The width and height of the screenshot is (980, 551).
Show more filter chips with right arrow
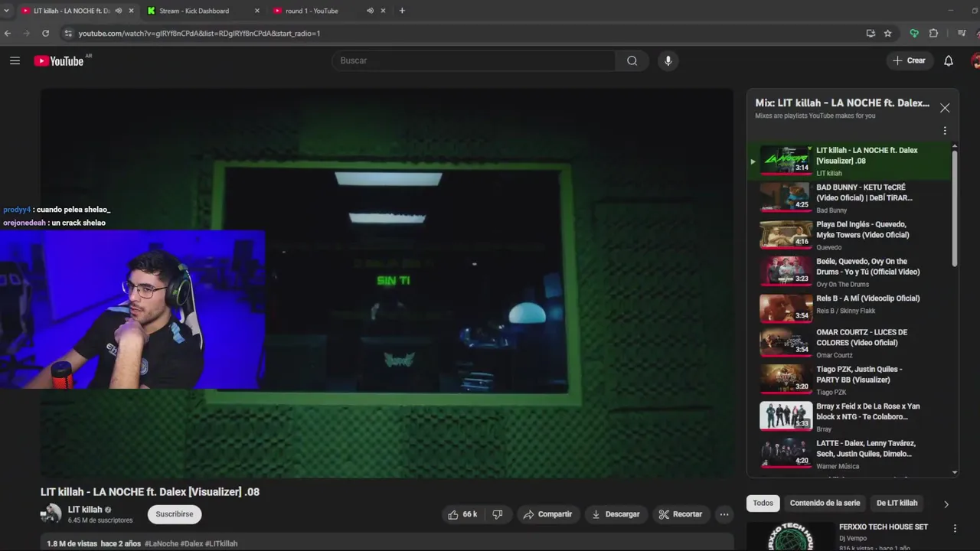point(946,504)
